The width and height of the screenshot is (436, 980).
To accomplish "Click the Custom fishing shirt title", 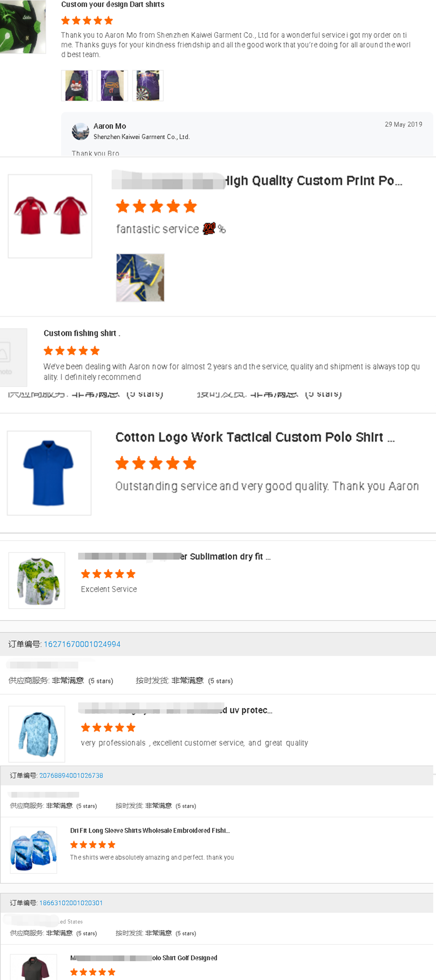I will [82, 333].
